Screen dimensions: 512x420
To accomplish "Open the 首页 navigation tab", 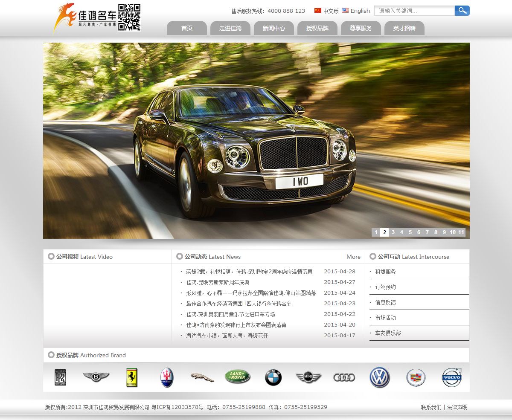I will coord(187,28).
